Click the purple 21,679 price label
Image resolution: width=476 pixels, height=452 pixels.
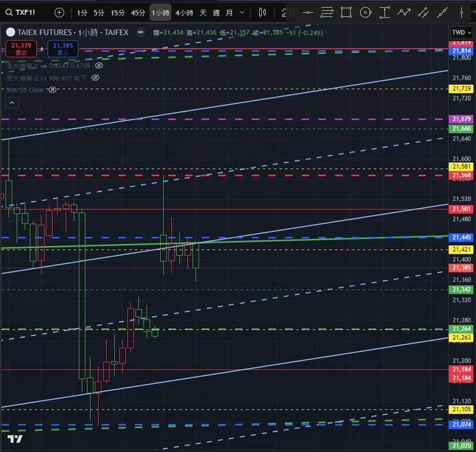(461, 119)
